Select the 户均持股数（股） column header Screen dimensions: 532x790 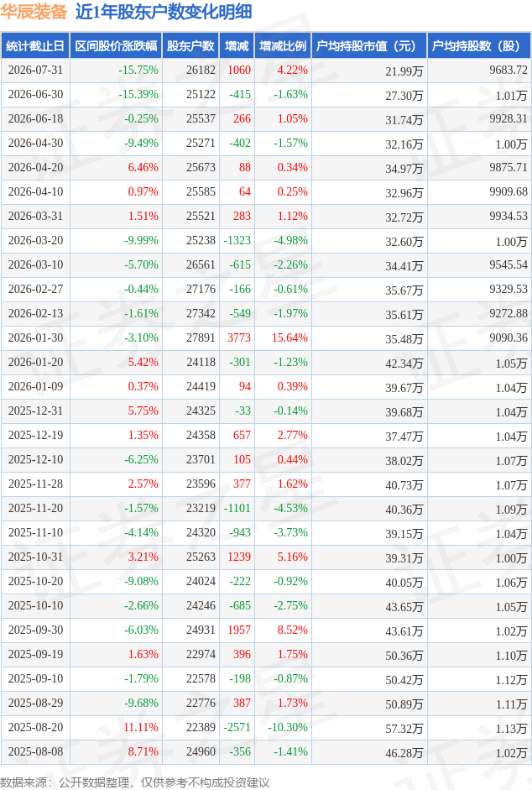479,46
